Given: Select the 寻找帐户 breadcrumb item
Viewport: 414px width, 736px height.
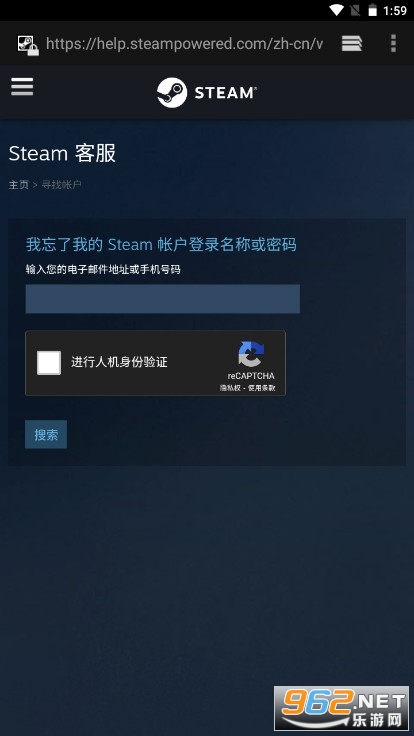Looking at the screenshot, I should click(61, 185).
